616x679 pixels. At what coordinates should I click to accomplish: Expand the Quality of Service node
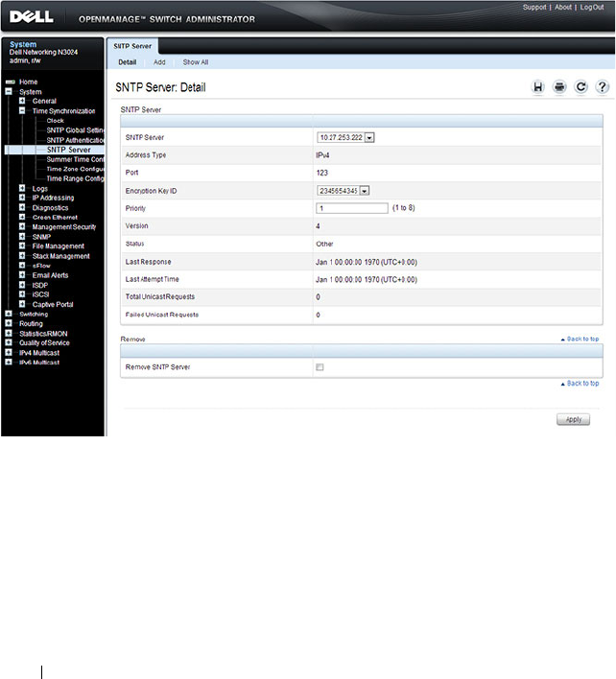coord(9,342)
